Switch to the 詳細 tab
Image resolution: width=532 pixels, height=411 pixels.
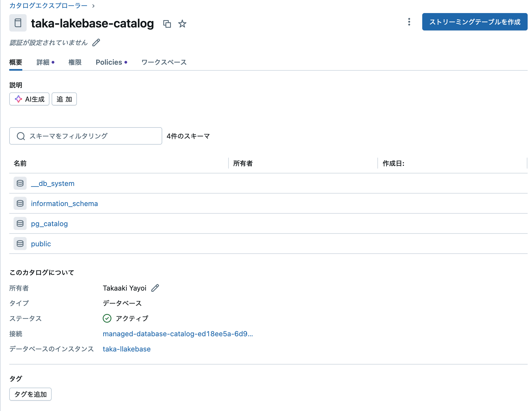point(43,62)
